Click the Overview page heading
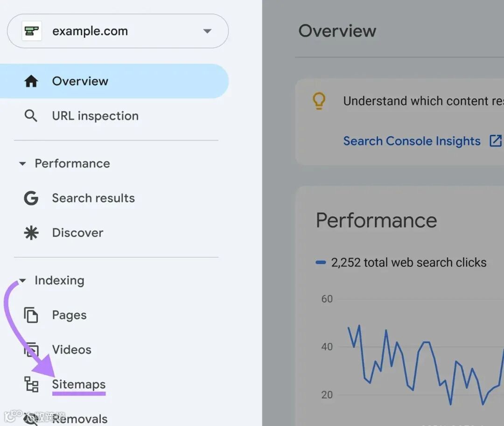 coord(337,31)
